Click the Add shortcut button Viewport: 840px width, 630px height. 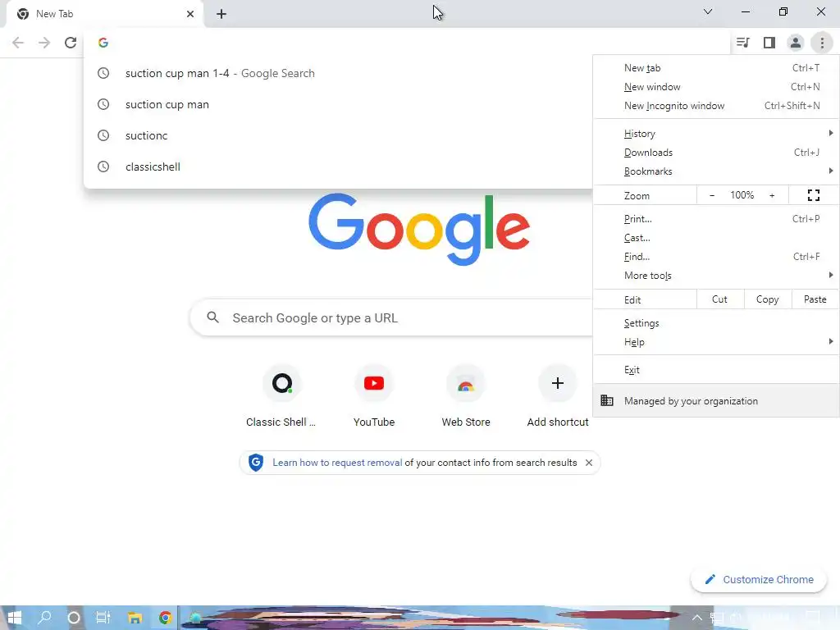point(558,396)
